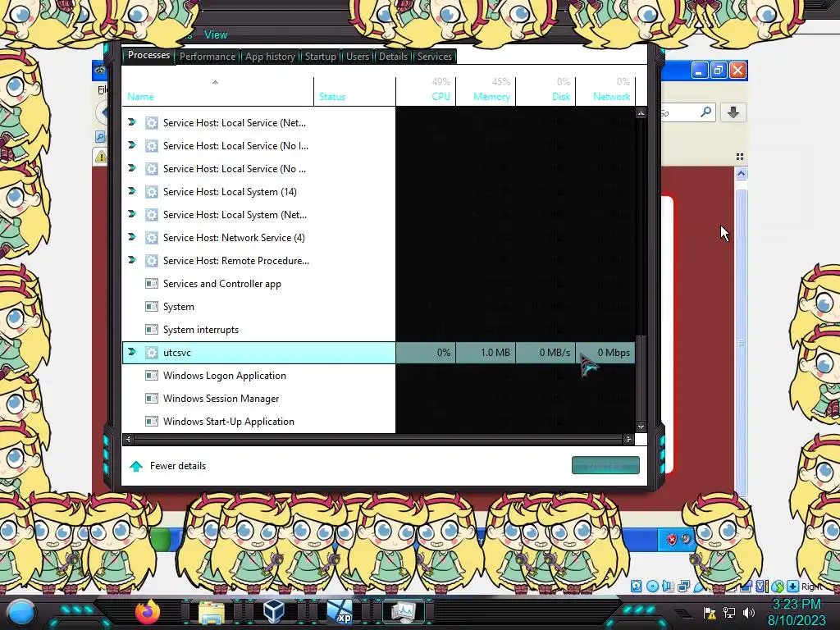This screenshot has height=630, width=840.
Task: Expand Service Host: Local System (14) group
Action: (x=132, y=191)
